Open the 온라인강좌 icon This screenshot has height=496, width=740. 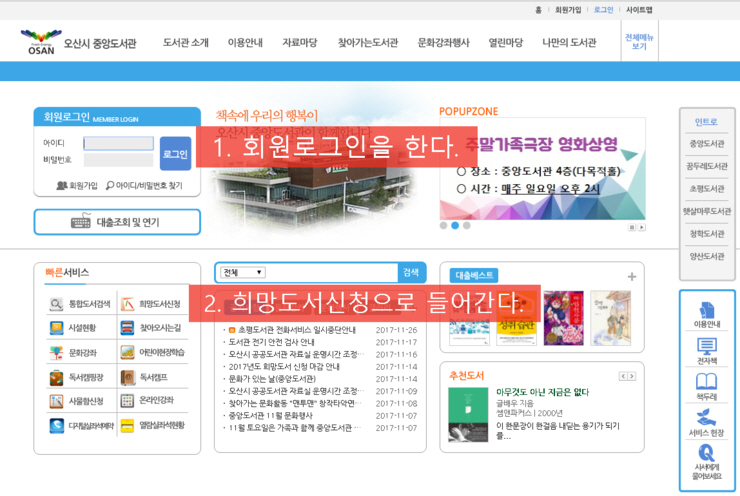(x=128, y=401)
